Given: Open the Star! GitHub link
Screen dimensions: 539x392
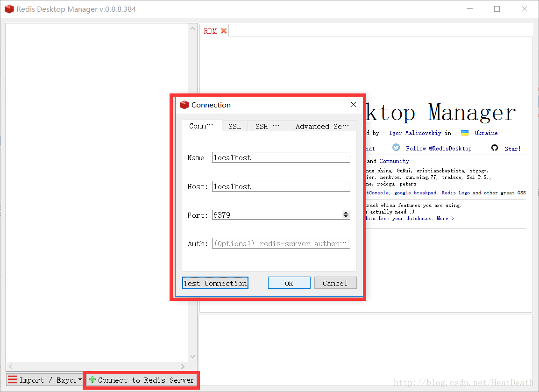Looking at the screenshot, I should (512, 149).
